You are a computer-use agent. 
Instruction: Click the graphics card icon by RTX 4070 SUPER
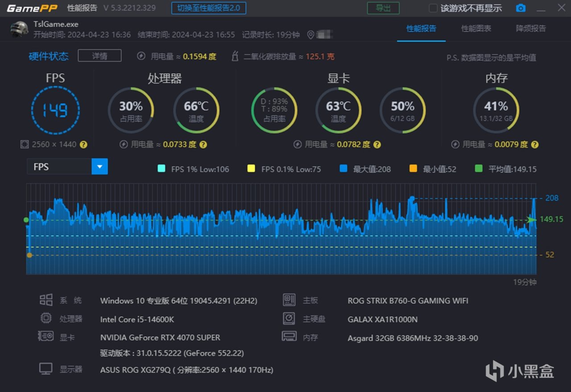(x=46, y=336)
